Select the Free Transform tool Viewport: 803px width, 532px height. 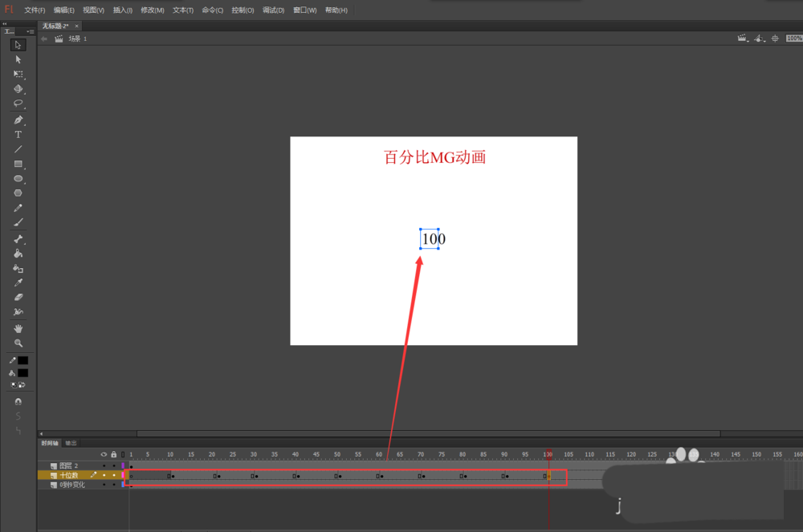tap(18, 74)
